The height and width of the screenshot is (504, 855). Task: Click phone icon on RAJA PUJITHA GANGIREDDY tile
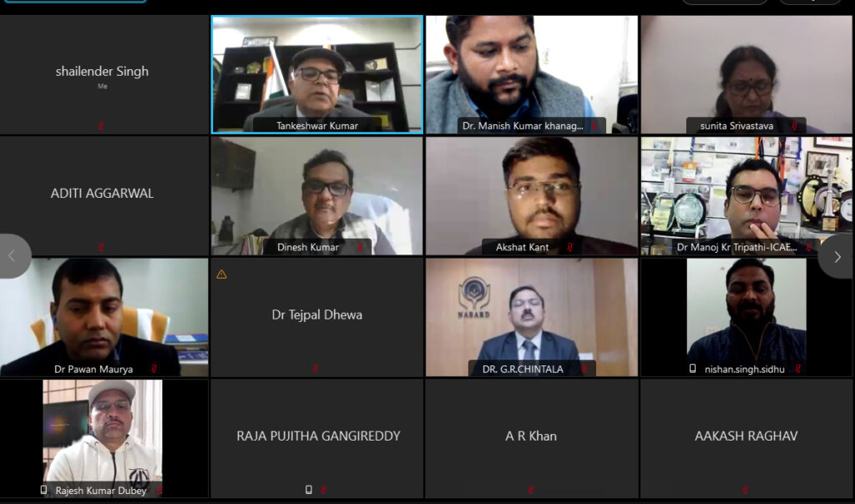point(309,490)
